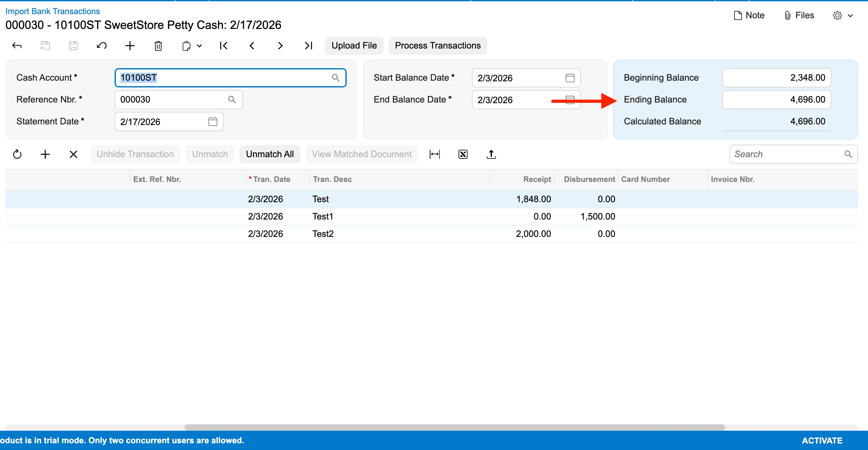Refresh the transactions grid
This screenshot has width=868, height=450.
[x=17, y=154]
